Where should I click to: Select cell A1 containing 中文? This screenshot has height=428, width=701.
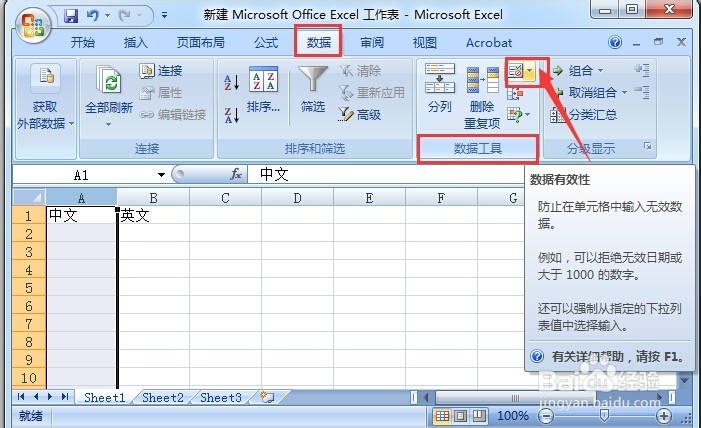click(81, 215)
